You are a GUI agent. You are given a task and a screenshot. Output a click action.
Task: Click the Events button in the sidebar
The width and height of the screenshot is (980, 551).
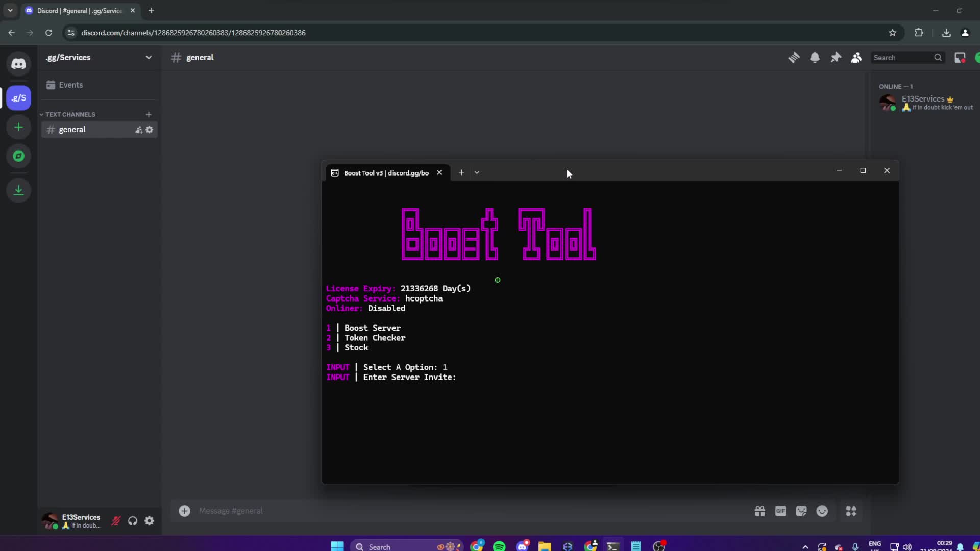click(x=70, y=85)
